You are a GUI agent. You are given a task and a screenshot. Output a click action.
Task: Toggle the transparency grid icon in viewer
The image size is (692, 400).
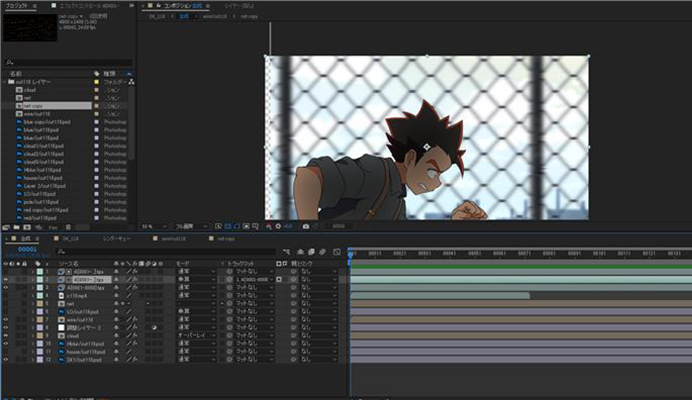229,227
